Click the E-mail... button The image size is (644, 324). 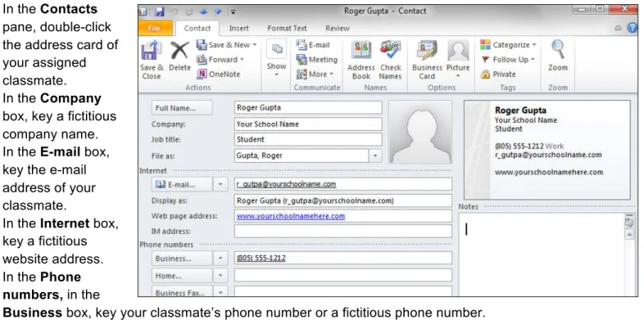click(x=182, y=185)
